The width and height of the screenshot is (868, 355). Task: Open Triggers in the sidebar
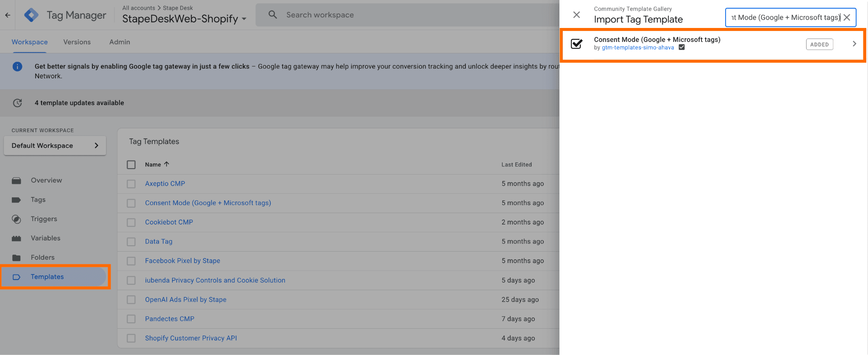44,219
